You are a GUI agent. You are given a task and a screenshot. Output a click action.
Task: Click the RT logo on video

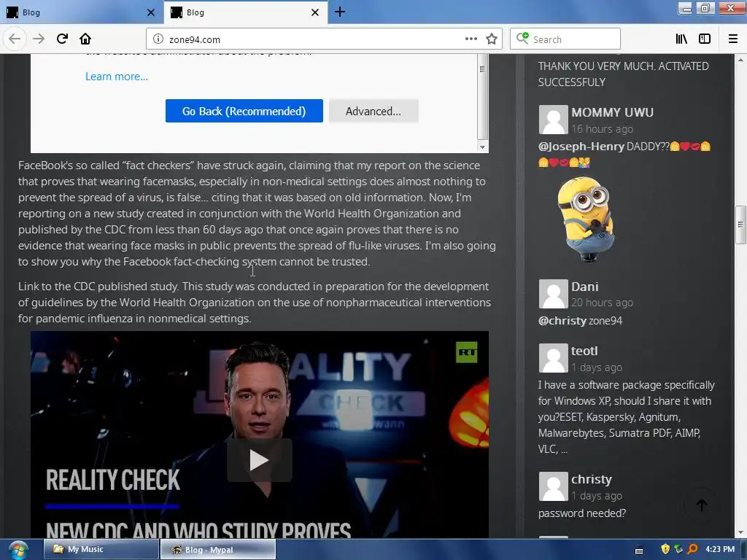(466, 352)
